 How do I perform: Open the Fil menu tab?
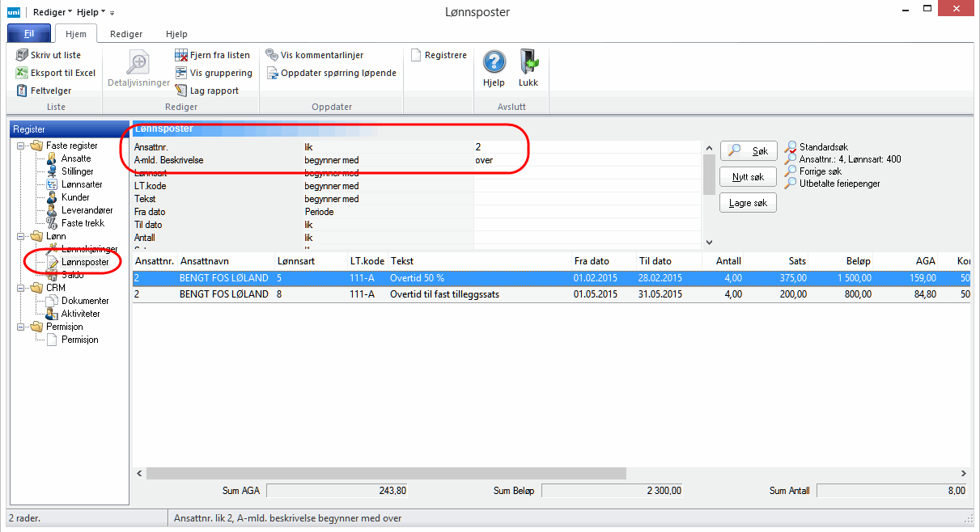(28, 34)
